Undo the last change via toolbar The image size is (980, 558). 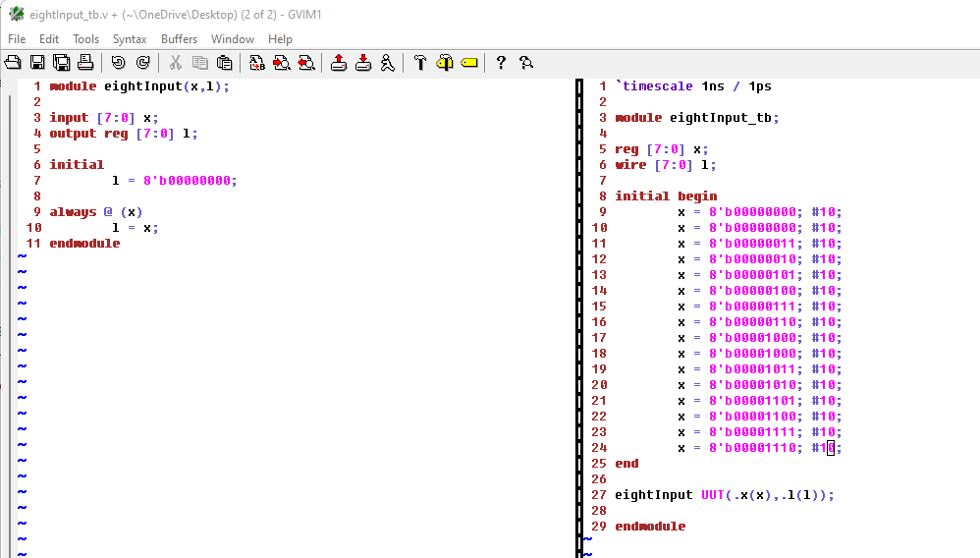pyautogui.click(x=118, y=63)
